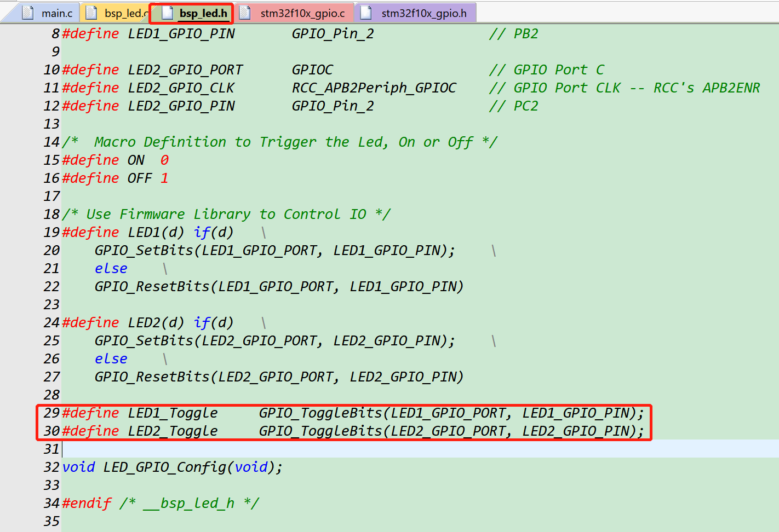Click the main.c file icon
779x532 pixels.
28,13
